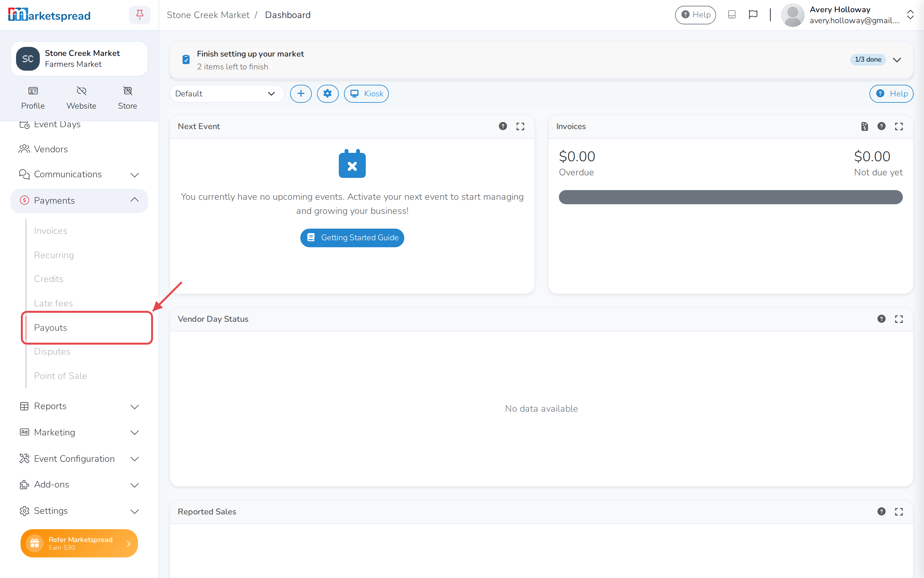Open dashboard settings gear button
The image size is (924, 578).
click(328, 94)
